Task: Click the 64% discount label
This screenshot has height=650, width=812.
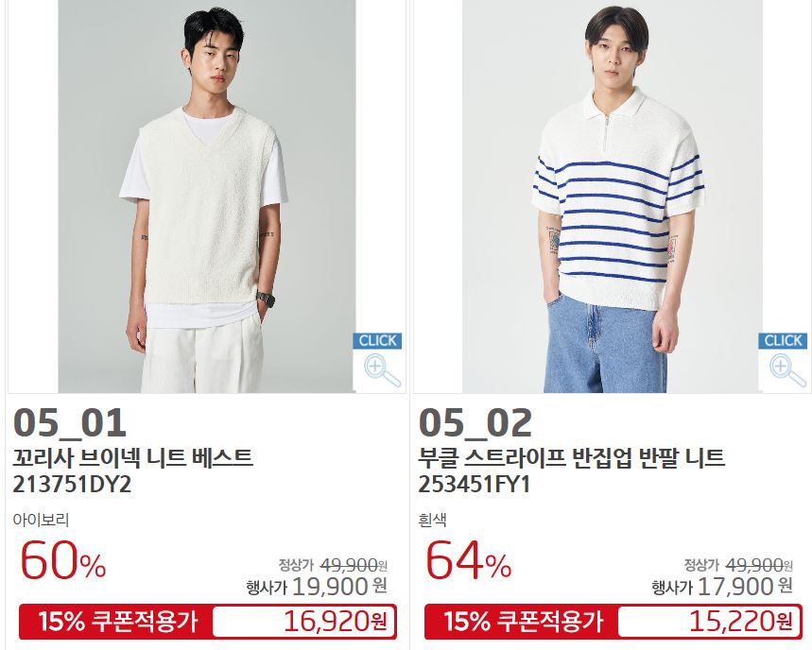Action: tap(469, 561)
